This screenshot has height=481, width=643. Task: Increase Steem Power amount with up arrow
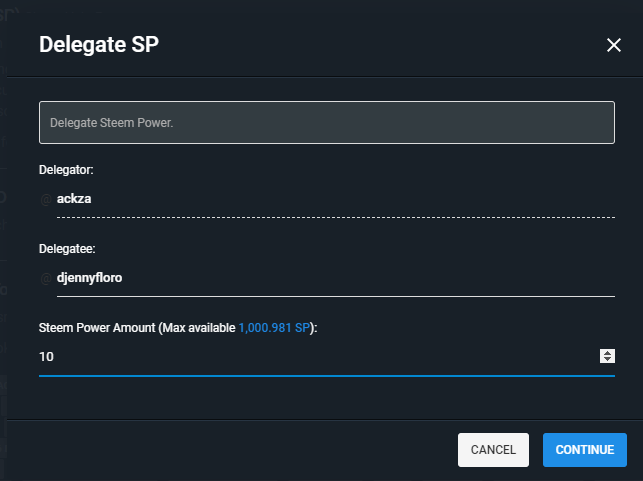click(x=607, y=352)
